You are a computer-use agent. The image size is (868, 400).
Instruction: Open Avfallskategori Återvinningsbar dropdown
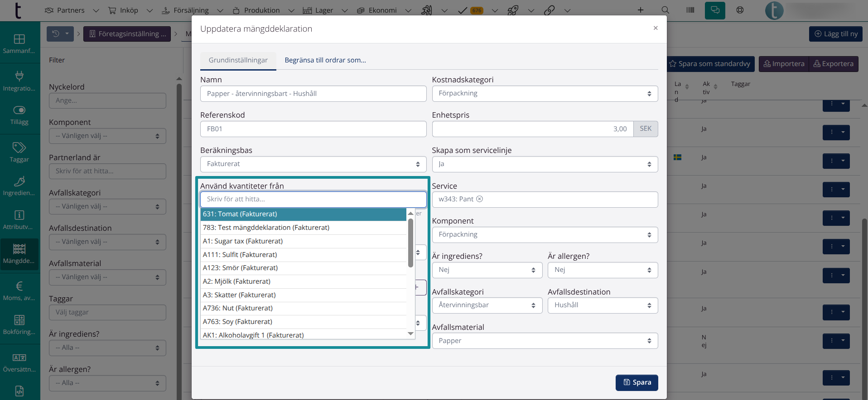click(x=487, y=305)
